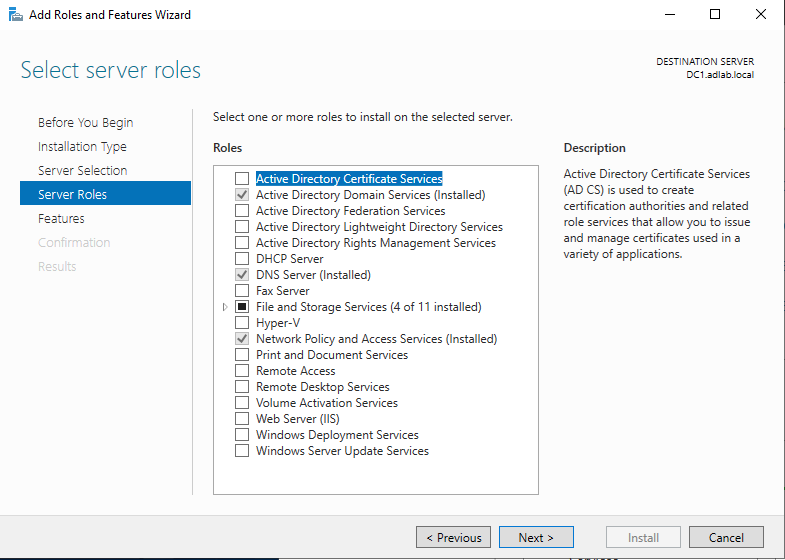Open the Features wizard page

click(61, 219)
